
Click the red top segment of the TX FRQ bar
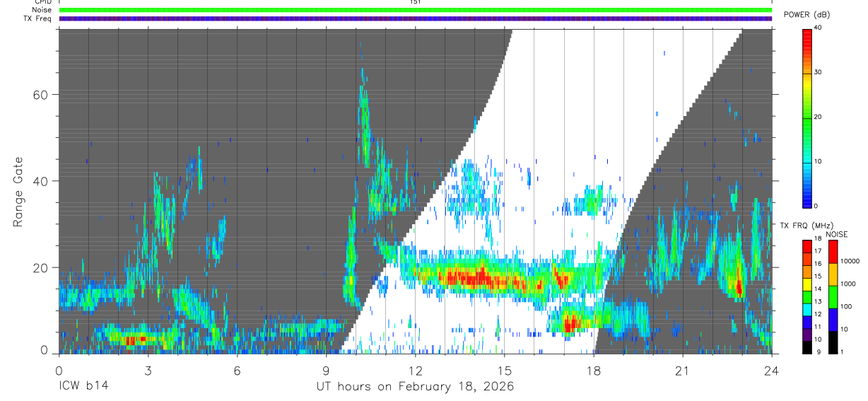808,246
